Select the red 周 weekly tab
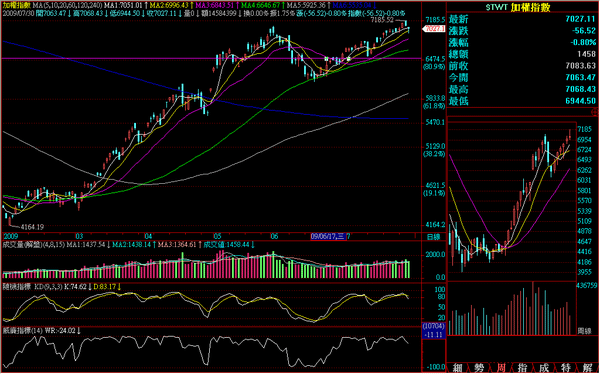Viewport: 600px width, 374px height. tap(501, 368)
